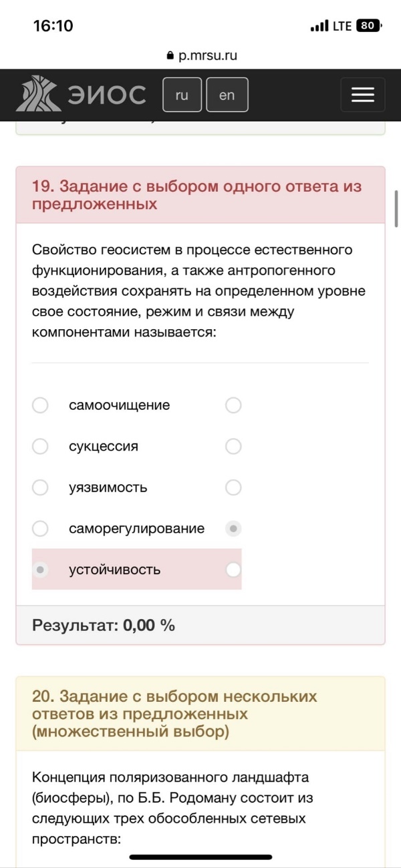Click right-column radio in саморегулирование row

(233, 529)
